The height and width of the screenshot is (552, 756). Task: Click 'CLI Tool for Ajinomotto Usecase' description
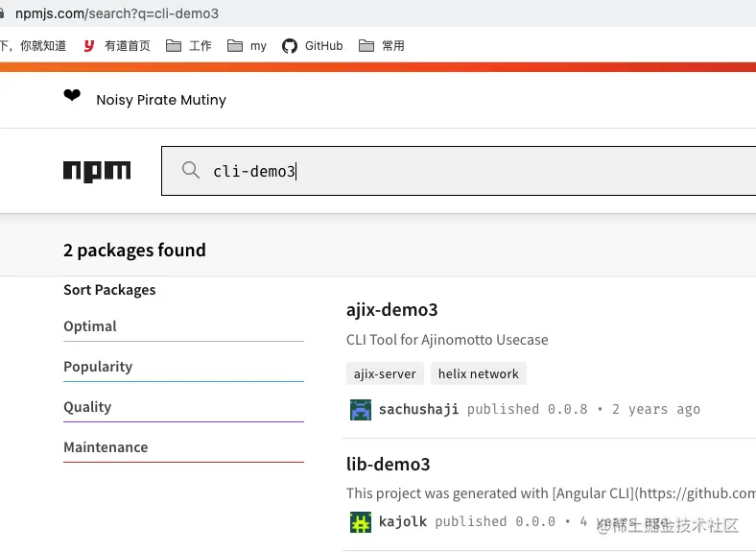[x=447, y=340]
